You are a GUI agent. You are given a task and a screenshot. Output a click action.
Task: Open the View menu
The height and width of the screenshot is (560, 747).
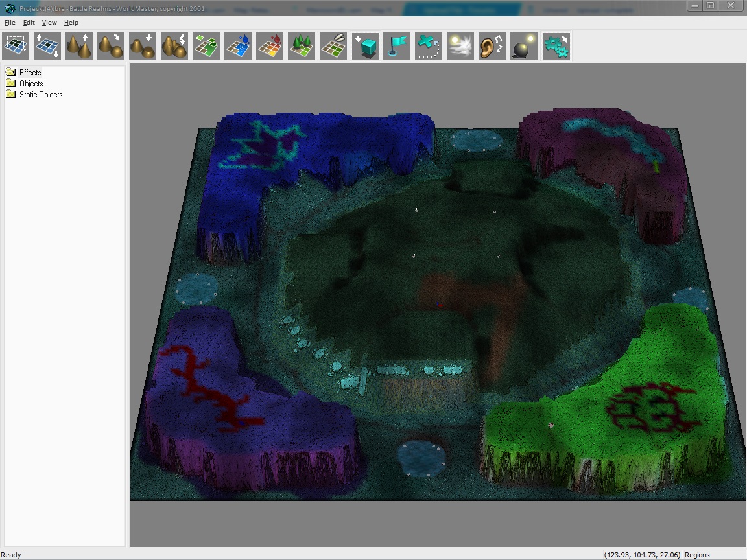pyautogui.click(x=49, y=23)
